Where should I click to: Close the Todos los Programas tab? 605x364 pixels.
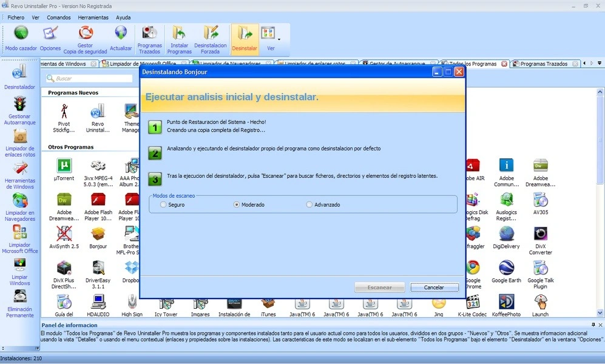504,64
